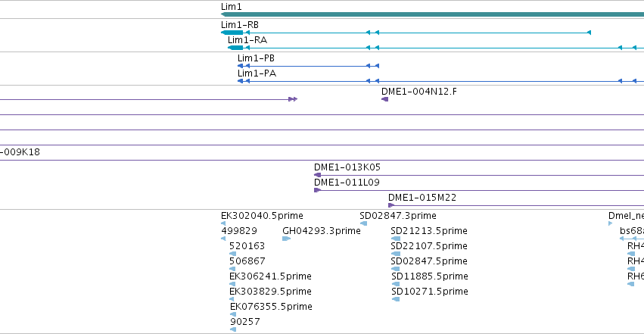Click the rightmost exon arrow of Lim1-RB
This screenshot has height=334, width=644.
point(589,33)
